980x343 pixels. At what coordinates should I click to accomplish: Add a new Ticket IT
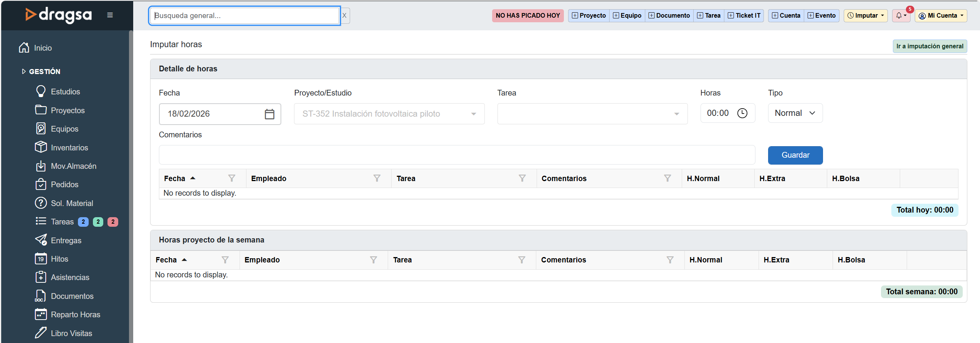point(744,16)
